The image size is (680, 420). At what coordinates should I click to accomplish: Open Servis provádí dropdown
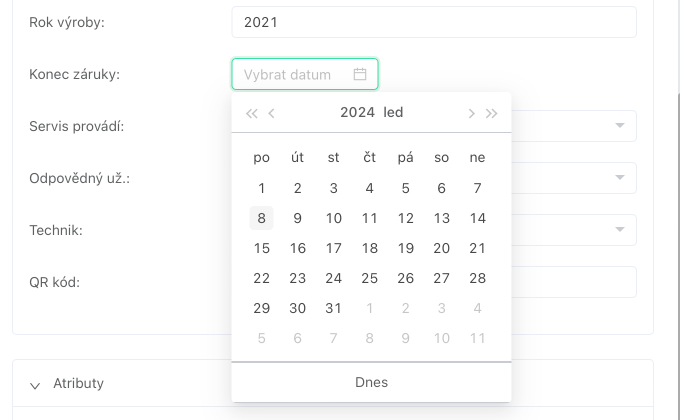[x=620, y=126]
